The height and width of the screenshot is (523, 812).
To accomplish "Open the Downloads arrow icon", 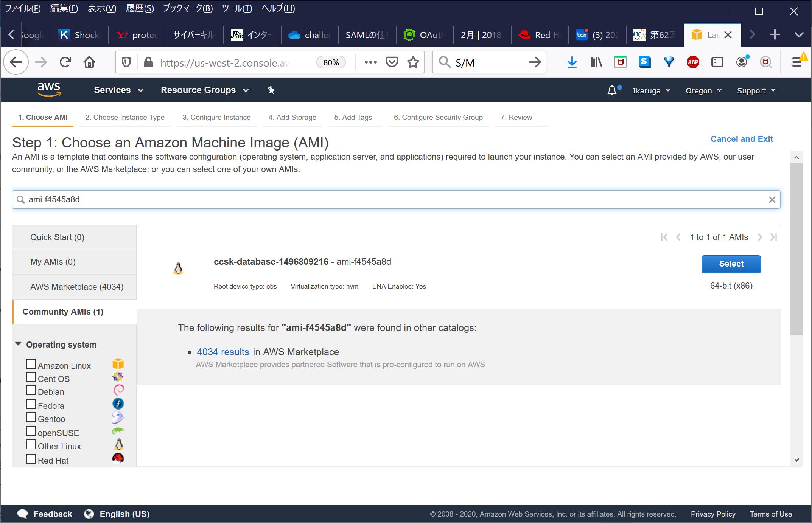I will click(x=572, y=62).
